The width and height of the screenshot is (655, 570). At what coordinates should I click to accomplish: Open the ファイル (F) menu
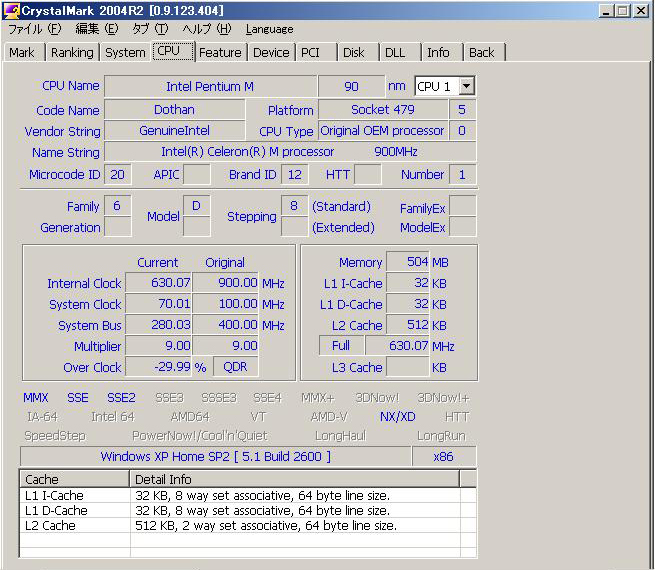click(33, 29)
